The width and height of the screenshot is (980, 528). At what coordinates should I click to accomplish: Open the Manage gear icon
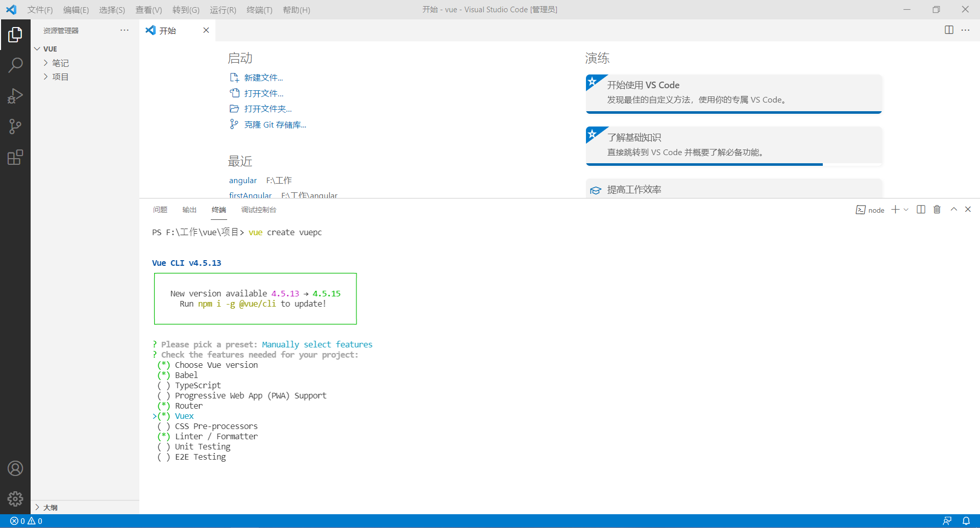(15, 498)
